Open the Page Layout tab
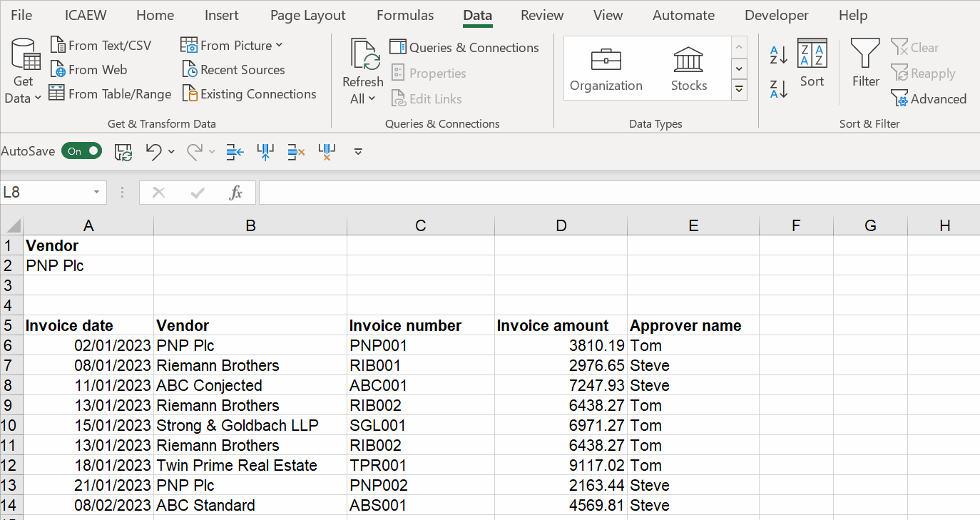This screenshot has width=980, height=520. 307,15
